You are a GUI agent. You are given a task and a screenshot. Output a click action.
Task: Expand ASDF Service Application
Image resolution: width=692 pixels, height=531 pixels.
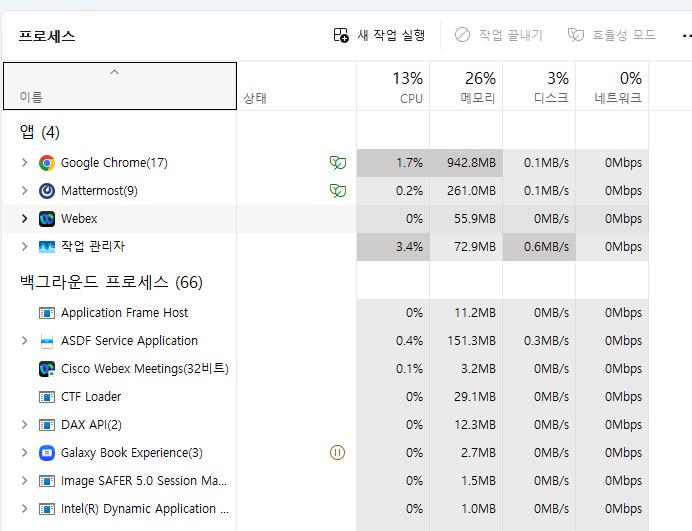(25, 341)
